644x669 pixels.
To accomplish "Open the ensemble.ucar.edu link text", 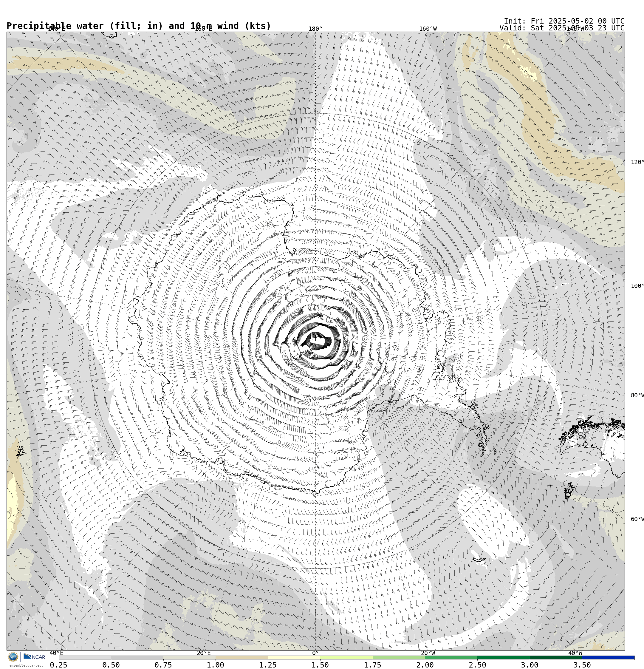I will click(x=26, y=665).
